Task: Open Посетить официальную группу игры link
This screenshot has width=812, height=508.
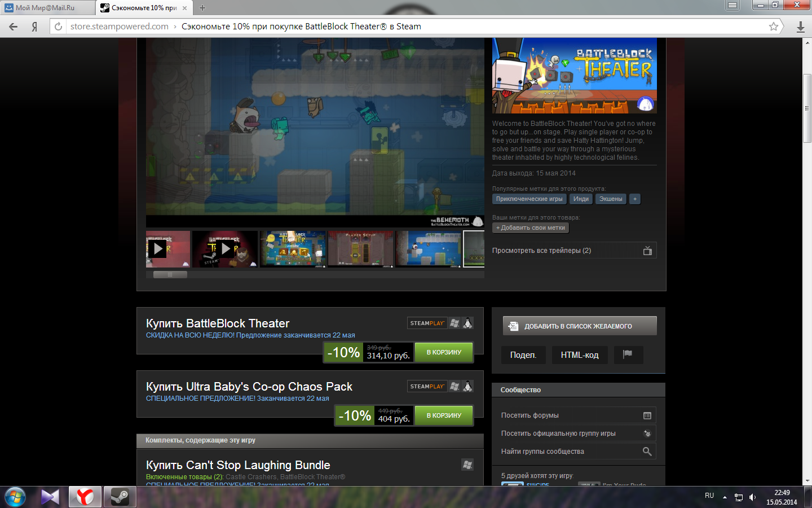Action: [579, 433]
